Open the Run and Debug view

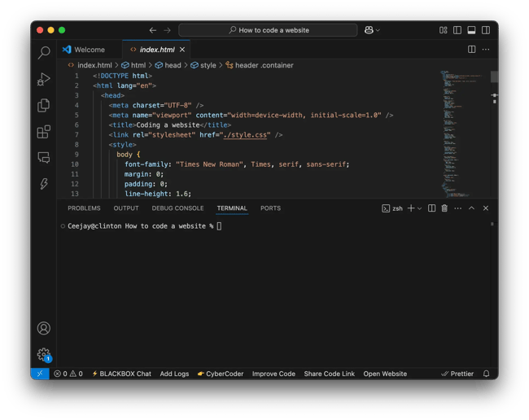(44, 79)
